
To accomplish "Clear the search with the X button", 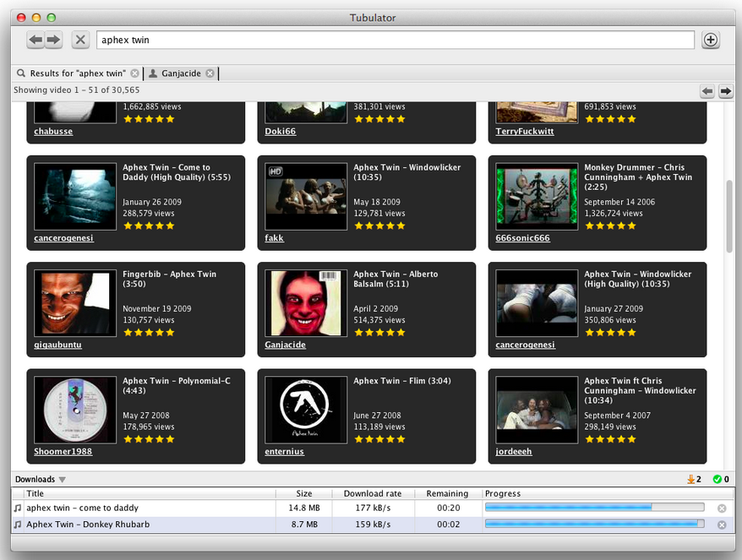I will (80, 40).
